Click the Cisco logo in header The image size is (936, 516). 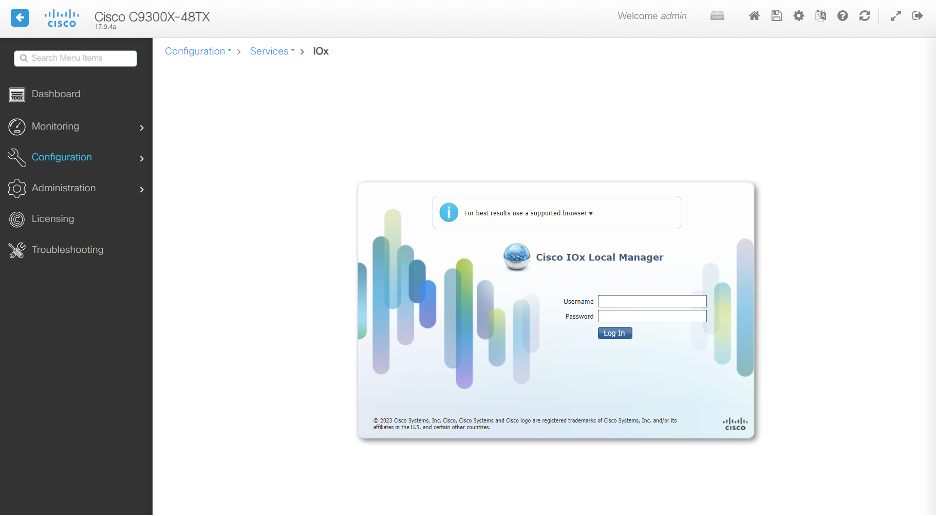click(x=61, y=18)
